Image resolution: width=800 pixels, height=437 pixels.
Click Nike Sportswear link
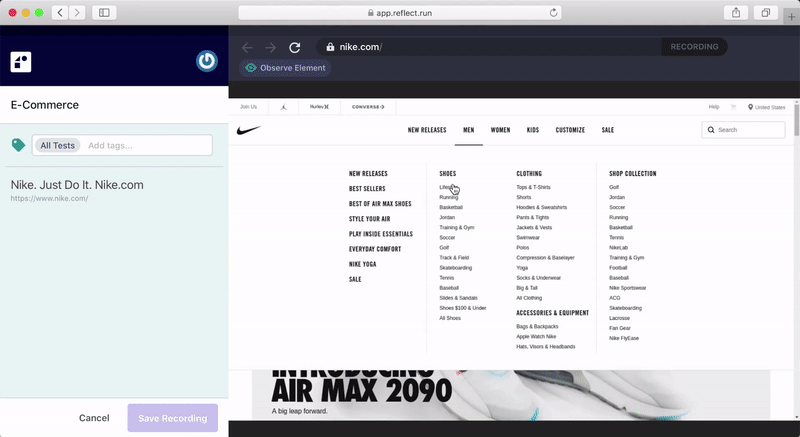[627, 288]
